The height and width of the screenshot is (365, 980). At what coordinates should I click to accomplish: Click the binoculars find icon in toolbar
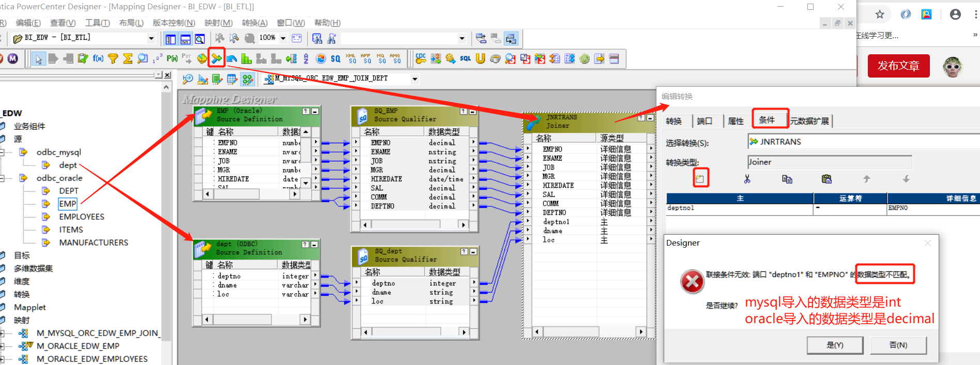(x=317, y=38)
